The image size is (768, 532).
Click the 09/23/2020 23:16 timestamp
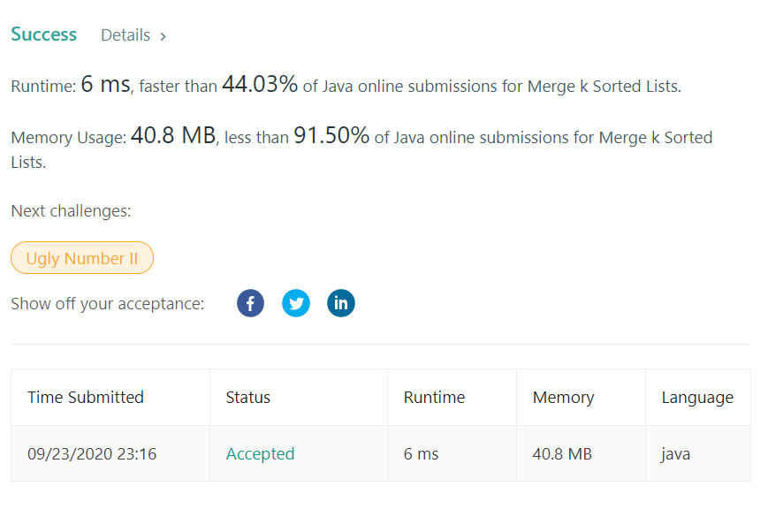coord(85,453)
